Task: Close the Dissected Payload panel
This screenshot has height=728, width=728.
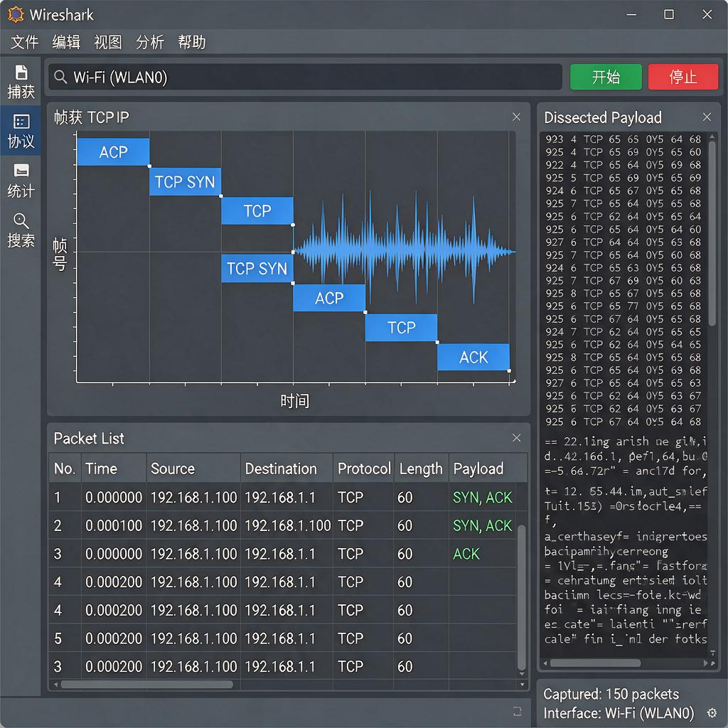Action: [707, 117]
